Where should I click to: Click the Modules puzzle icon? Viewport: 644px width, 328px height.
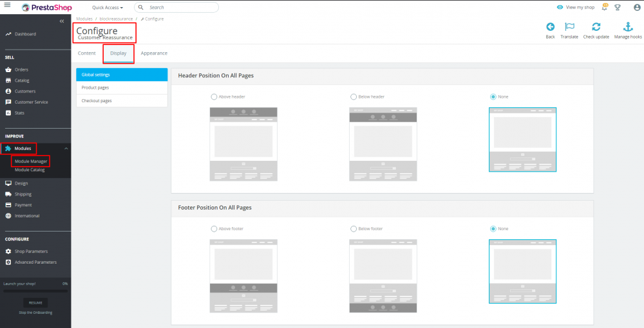point(8,149)
